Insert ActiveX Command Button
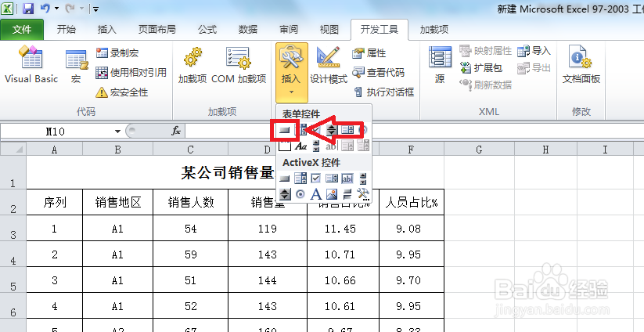 (285, 179)
